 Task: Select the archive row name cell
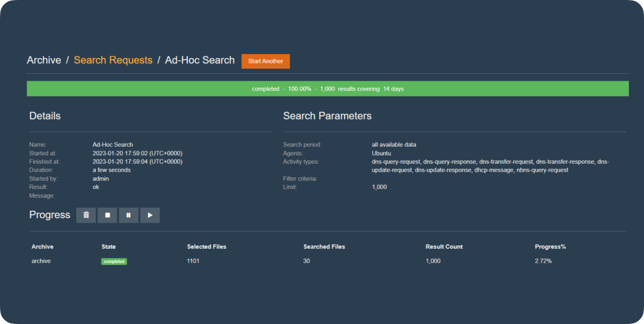click(x=41, y=261)
